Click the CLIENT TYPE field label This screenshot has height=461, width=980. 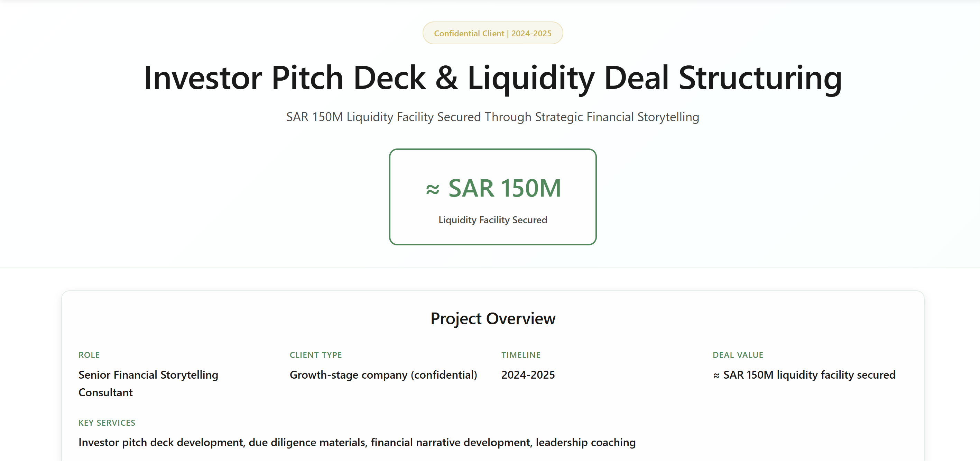[315, 355]
